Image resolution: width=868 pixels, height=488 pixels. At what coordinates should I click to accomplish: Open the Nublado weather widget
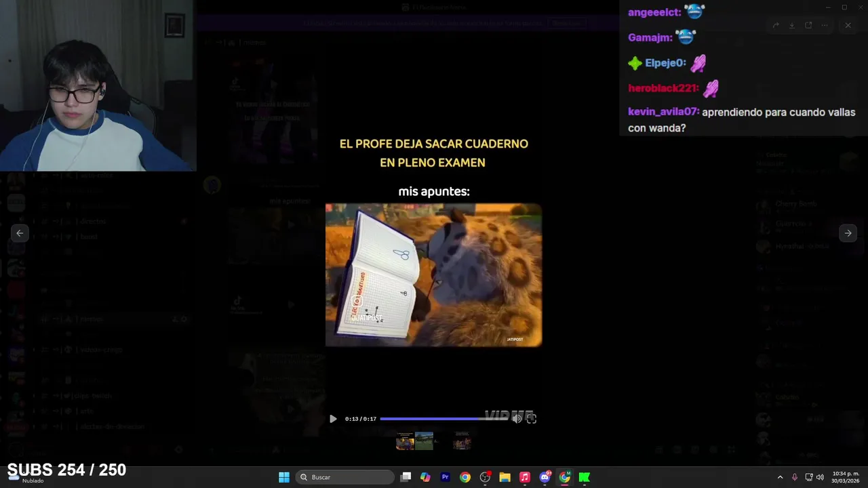tap(27, 477)
